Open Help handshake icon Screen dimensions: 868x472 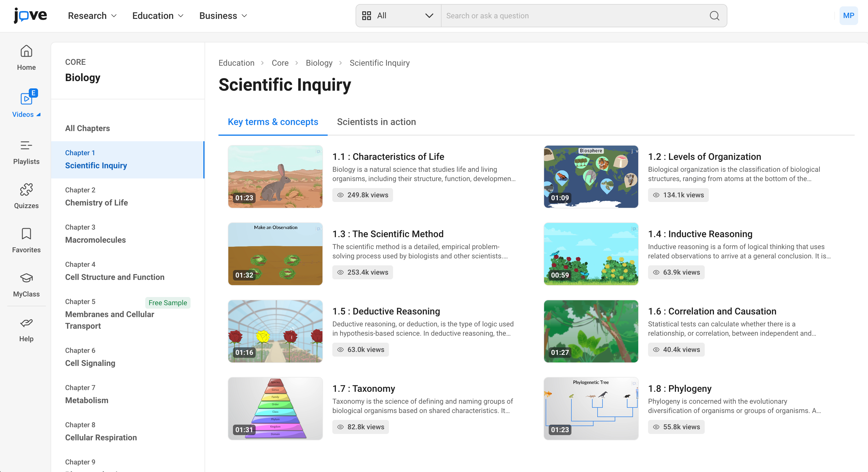tap(26, 323)
